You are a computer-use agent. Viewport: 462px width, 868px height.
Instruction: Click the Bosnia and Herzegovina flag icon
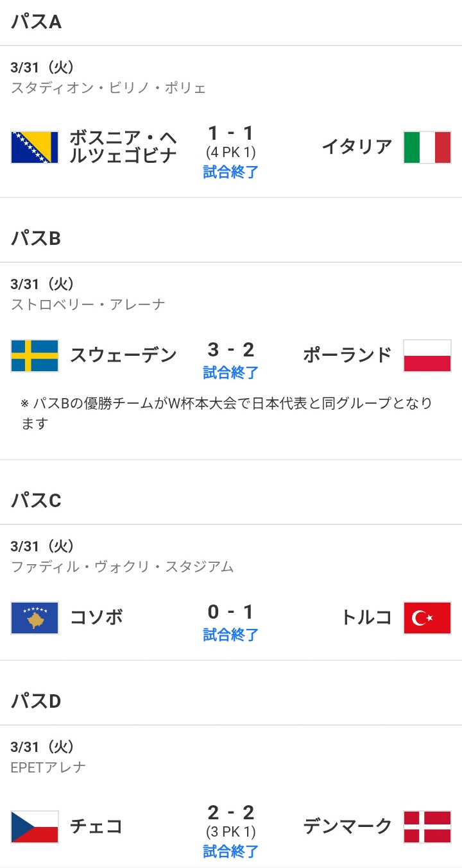click(x=35, y=147)
